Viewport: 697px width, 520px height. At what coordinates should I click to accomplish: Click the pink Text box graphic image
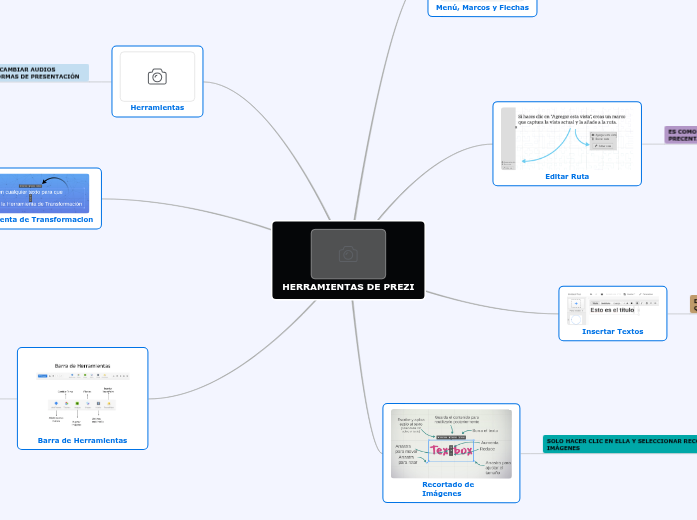pos(451,451)
